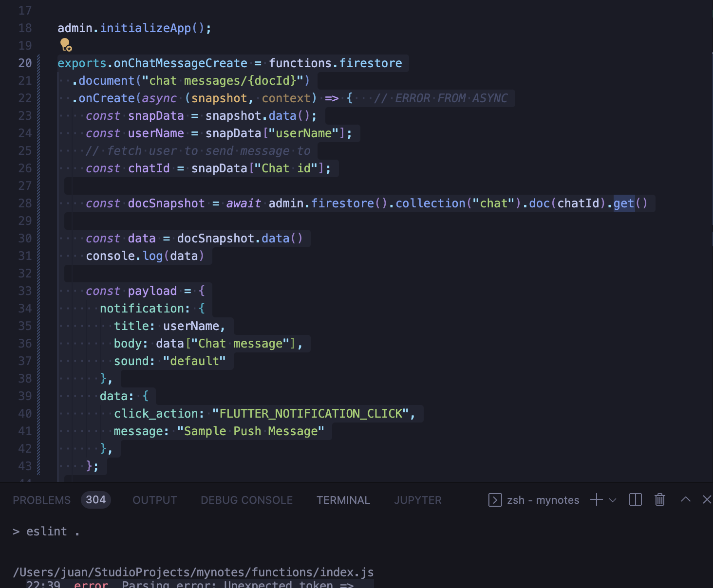
Task: Click the "FLUTTER_NOTIFICATION_CLICK" string
Action: click(x=310, y=414)
